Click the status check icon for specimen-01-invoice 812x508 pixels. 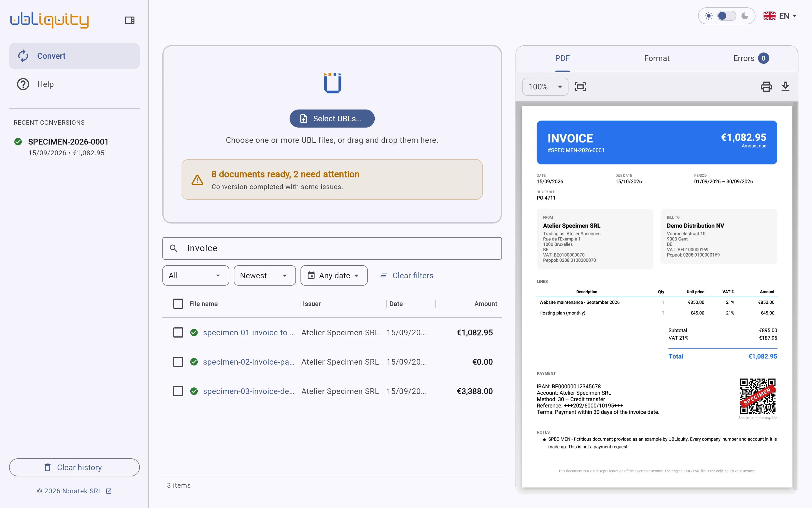click(x=194, y=333)
